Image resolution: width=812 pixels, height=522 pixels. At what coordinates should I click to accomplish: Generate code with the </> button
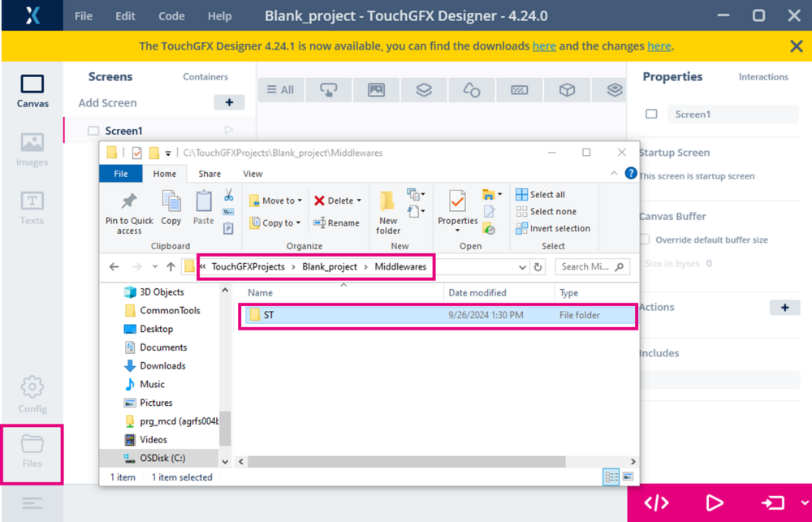pos(656,503)
